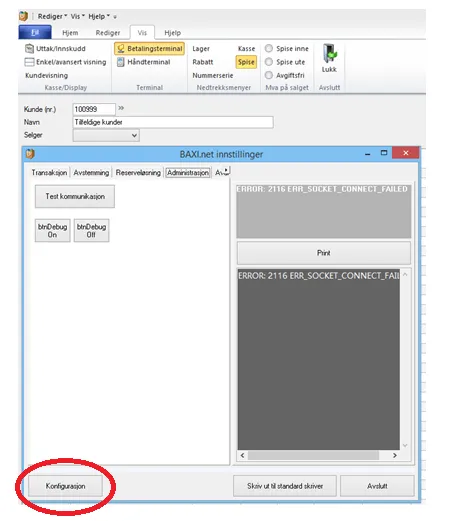Screen dimensions: 449x521
Task: Click the Kunde (nr.) input field
Action: tap(94, 109)
